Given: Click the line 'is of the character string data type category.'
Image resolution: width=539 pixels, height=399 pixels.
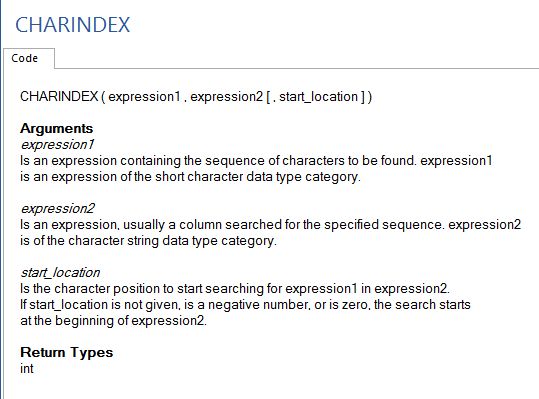Looking at the screenshot, I should (148, 241).
